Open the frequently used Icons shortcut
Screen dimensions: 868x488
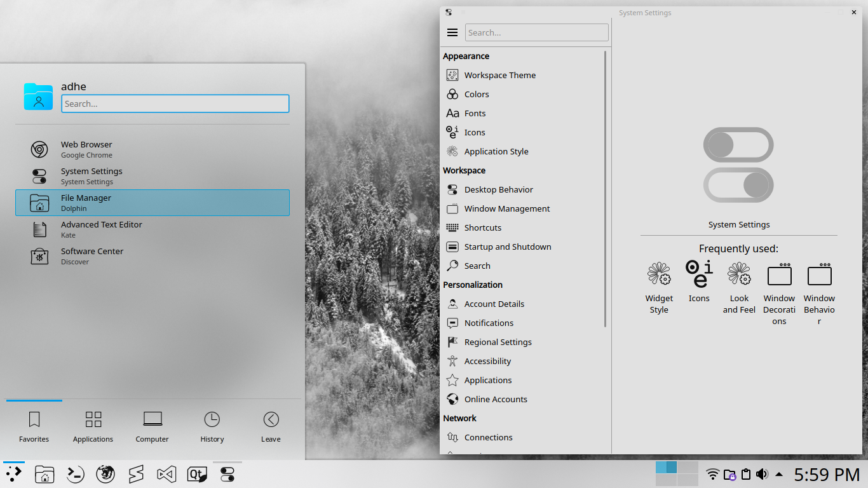click(699, 282)
